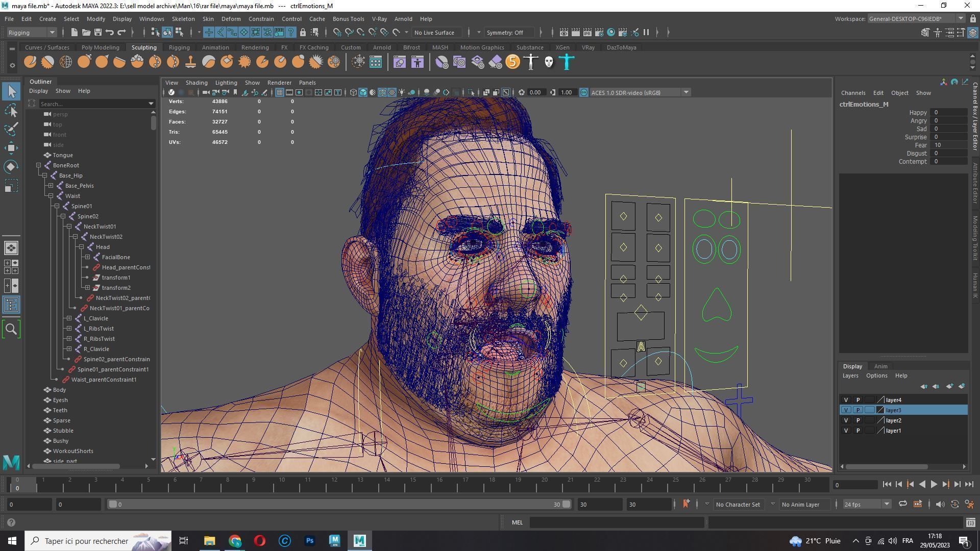Click the Fear value field showing 10
980x551 pixels.
949,145
